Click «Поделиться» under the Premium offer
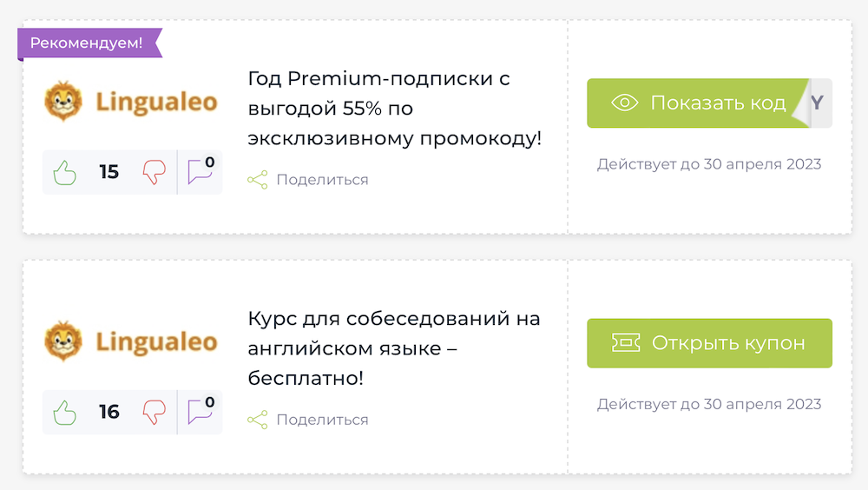The image size is (868, 490). (x=322, y=180)
